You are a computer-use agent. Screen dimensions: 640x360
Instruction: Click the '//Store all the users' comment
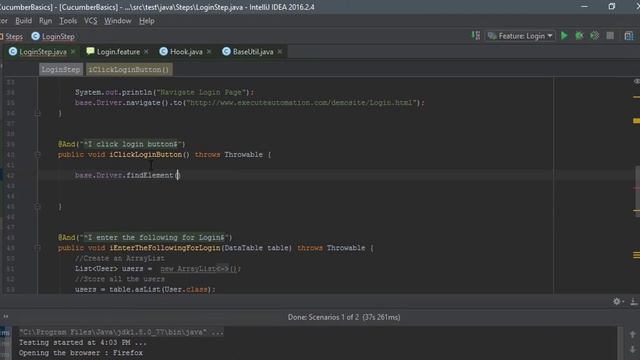tap(120, 279)
